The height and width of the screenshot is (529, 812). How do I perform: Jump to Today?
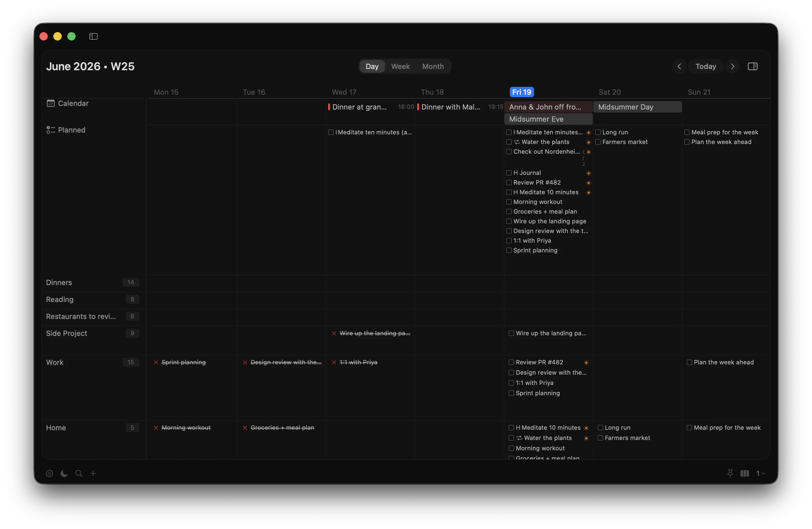705,66
